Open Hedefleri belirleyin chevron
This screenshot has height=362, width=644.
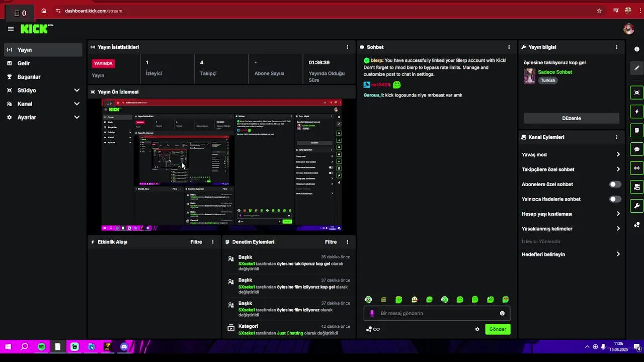[x=618, y=254]
